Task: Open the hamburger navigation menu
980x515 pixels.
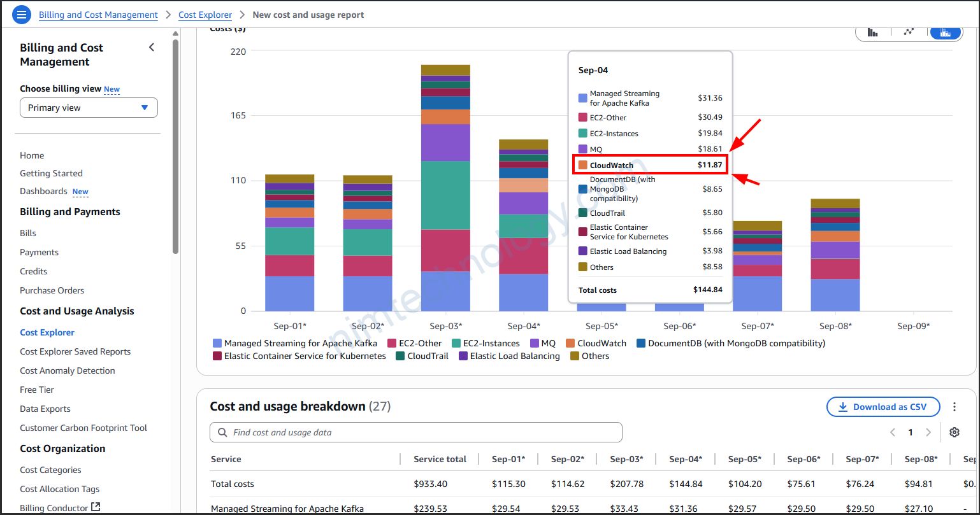Action: (x=22, y=15)
